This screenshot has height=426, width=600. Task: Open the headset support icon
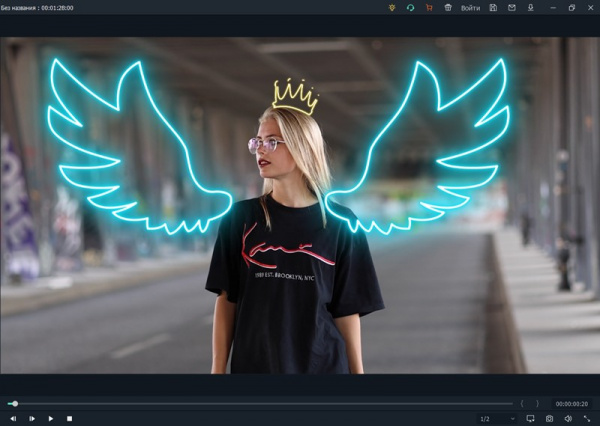[x=410, y=8]
